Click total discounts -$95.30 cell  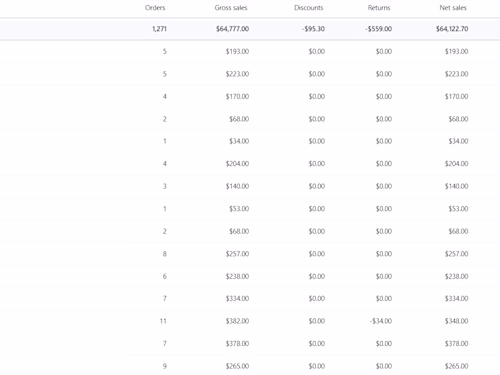313,29
